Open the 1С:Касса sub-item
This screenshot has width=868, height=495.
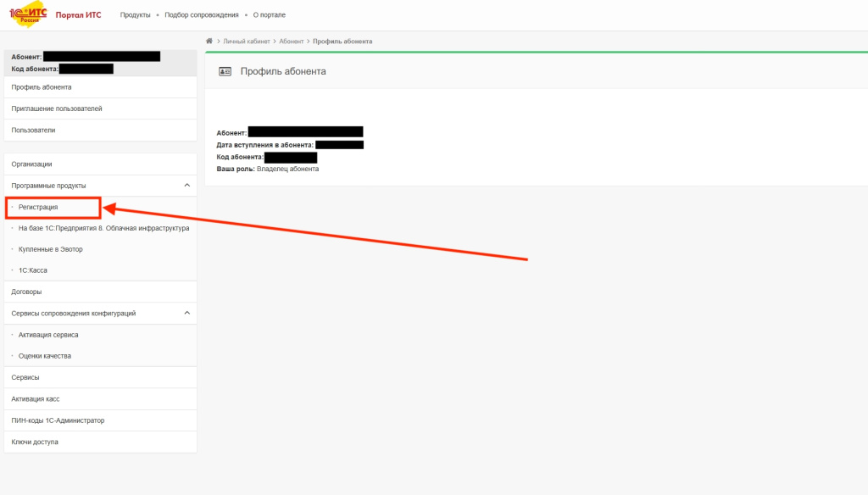[32, 270]
